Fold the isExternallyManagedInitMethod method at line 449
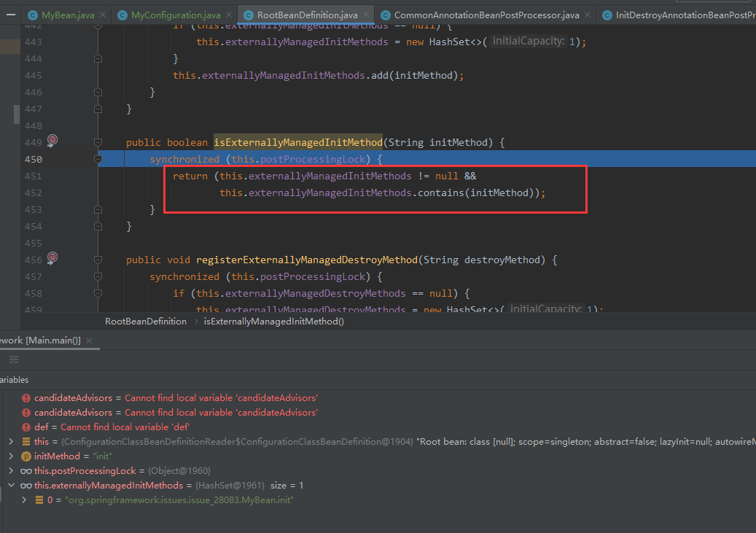 pos(98,142)
